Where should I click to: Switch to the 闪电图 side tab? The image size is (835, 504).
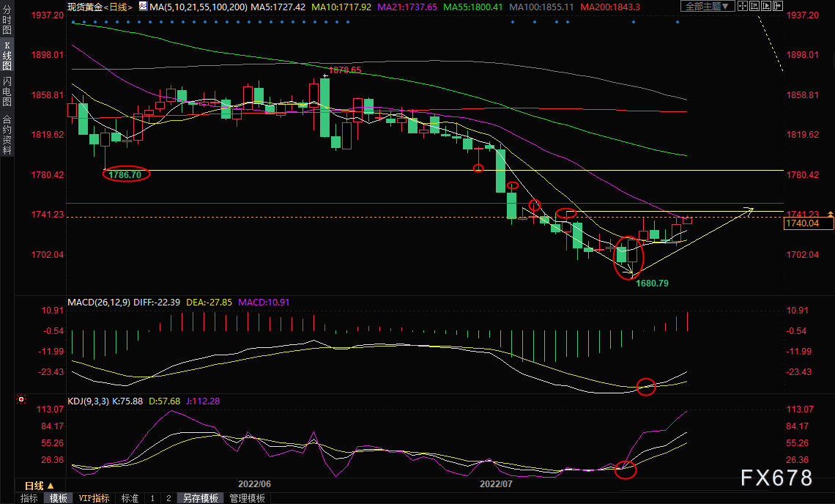pos(7,91)
